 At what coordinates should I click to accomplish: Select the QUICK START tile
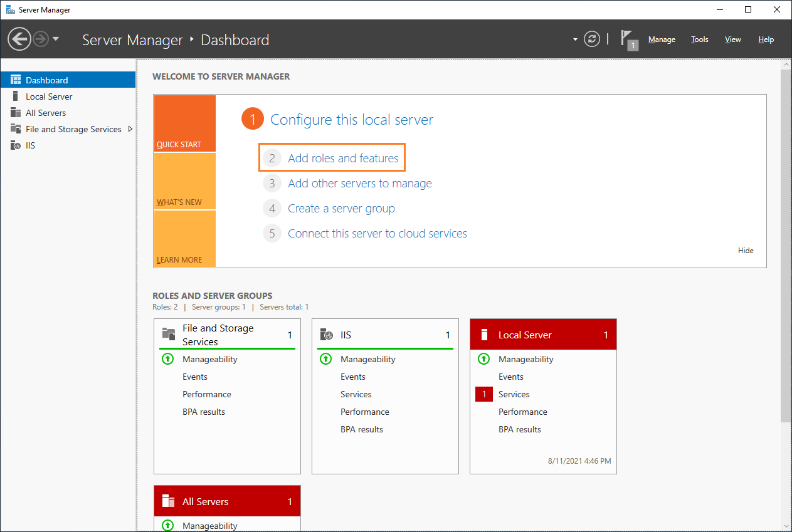[185, 123]
